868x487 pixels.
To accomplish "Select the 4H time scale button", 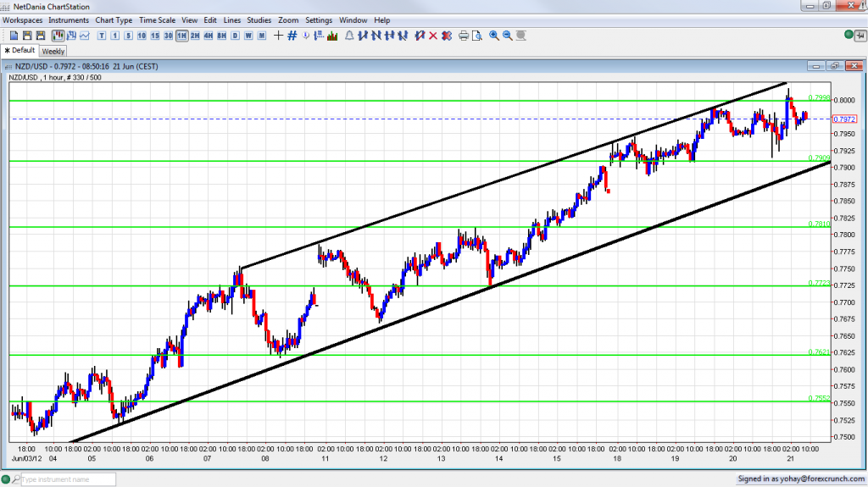I will (209, 36).
